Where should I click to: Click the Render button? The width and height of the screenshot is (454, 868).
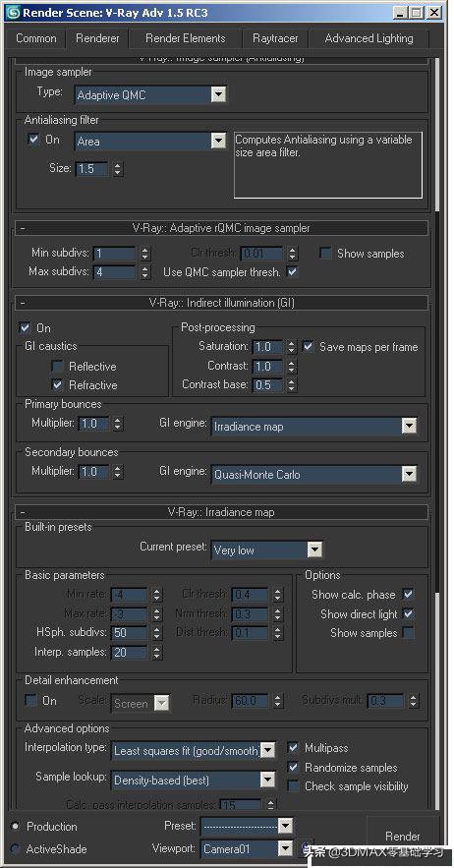coord(403,836)
